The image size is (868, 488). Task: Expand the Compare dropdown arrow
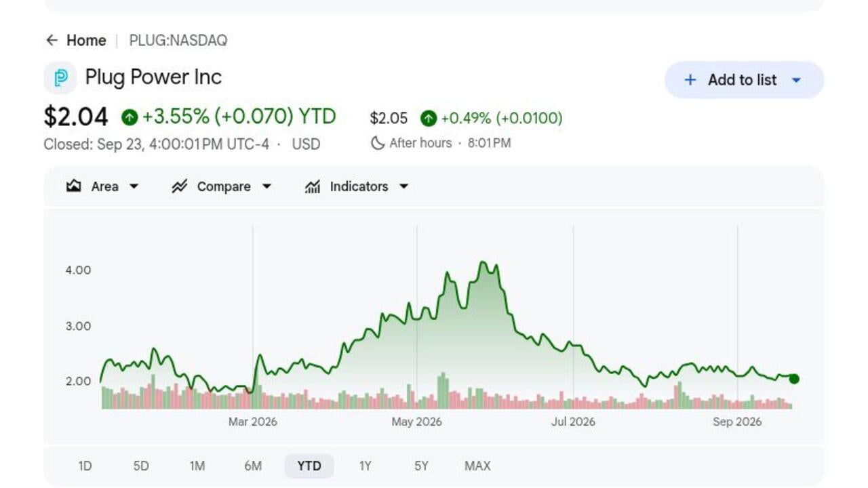[267, 186]
